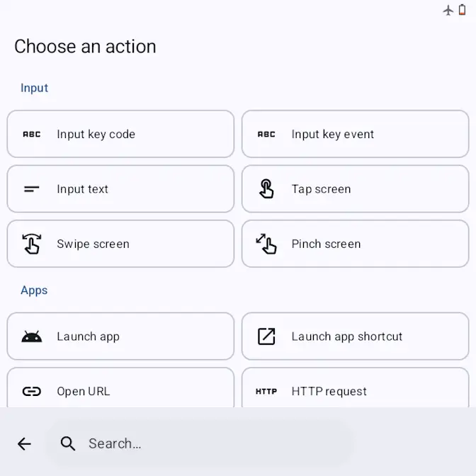Viewport: 476px width, 476px height.
Task: Choose the HTTP request action
Action: [355, 391]
